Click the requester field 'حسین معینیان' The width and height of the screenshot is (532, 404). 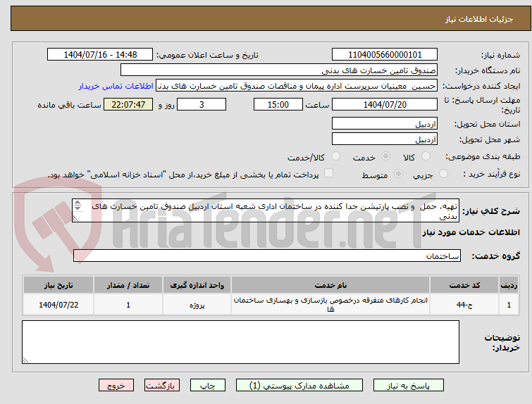click(297, 86)
